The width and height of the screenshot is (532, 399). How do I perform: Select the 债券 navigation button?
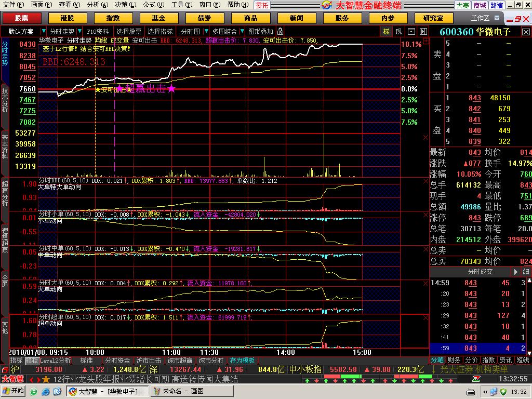(x=205, y=18)
